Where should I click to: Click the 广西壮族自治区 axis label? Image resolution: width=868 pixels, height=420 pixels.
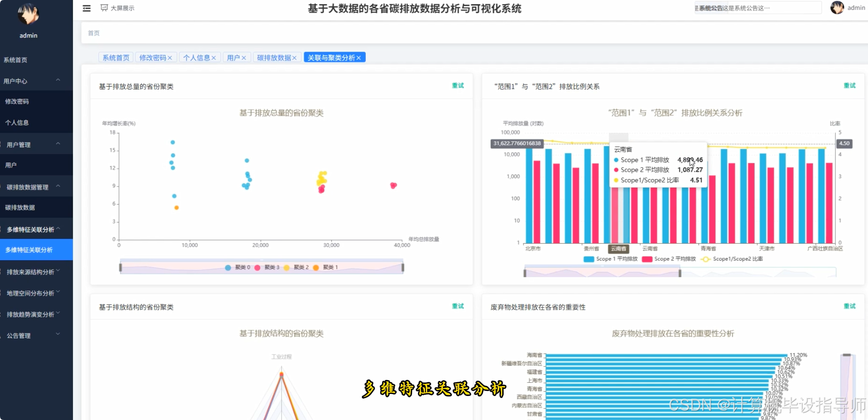click(825, 249)
